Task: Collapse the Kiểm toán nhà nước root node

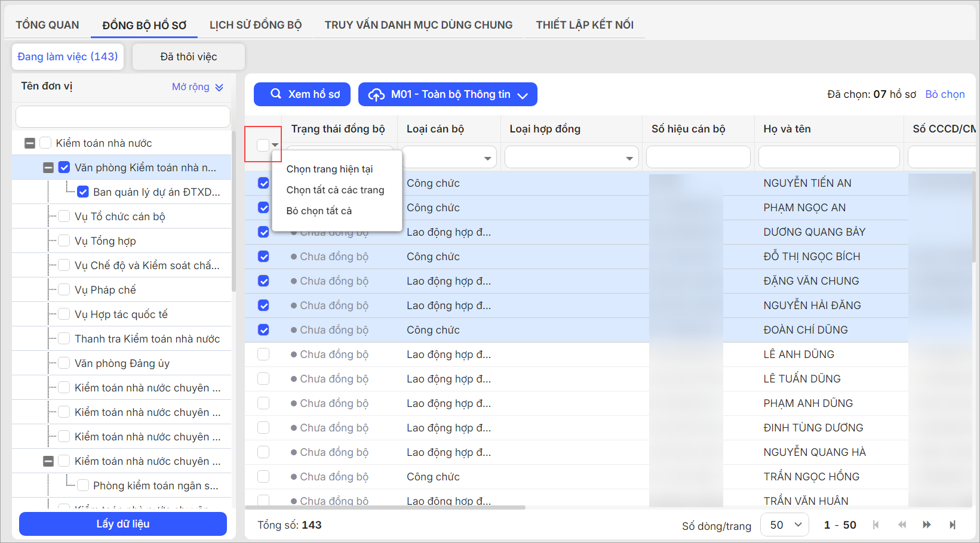Action: 30,143
